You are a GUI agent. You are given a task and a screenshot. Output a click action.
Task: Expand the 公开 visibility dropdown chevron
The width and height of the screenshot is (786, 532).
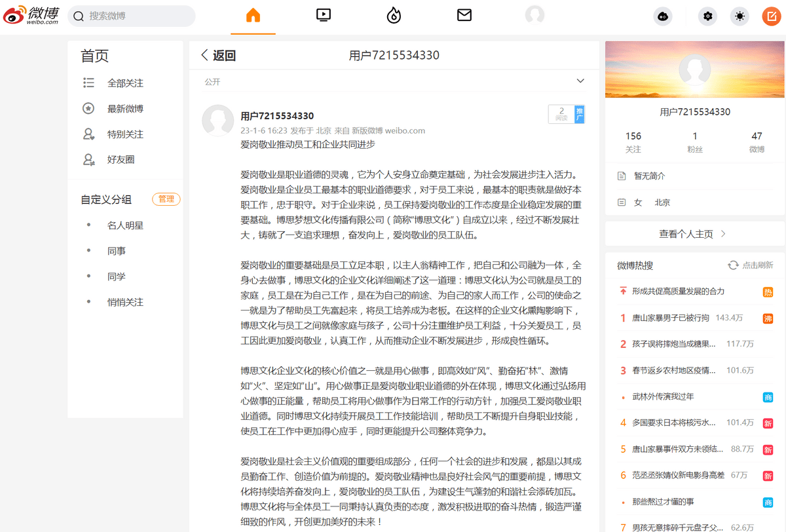[x=580, y=81]
